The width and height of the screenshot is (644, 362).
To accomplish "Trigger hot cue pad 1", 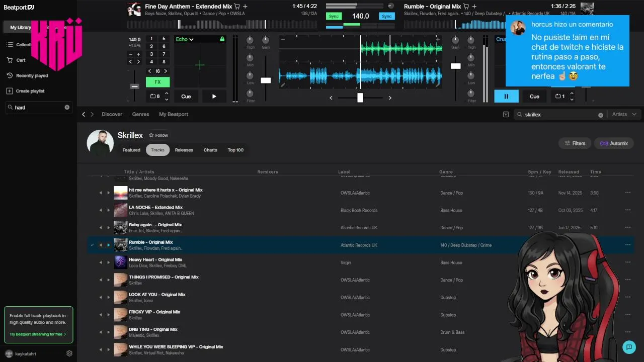I will click(x=151, y=39).
